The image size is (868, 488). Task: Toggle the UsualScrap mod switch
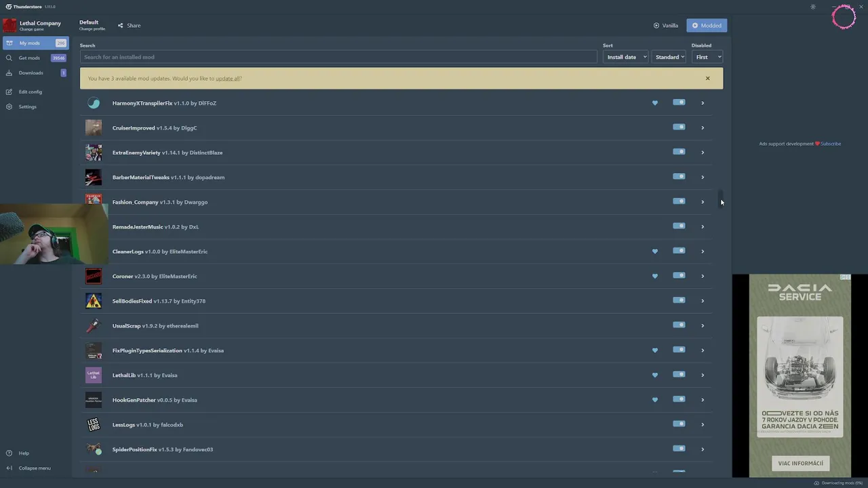[x=679, y=325]
